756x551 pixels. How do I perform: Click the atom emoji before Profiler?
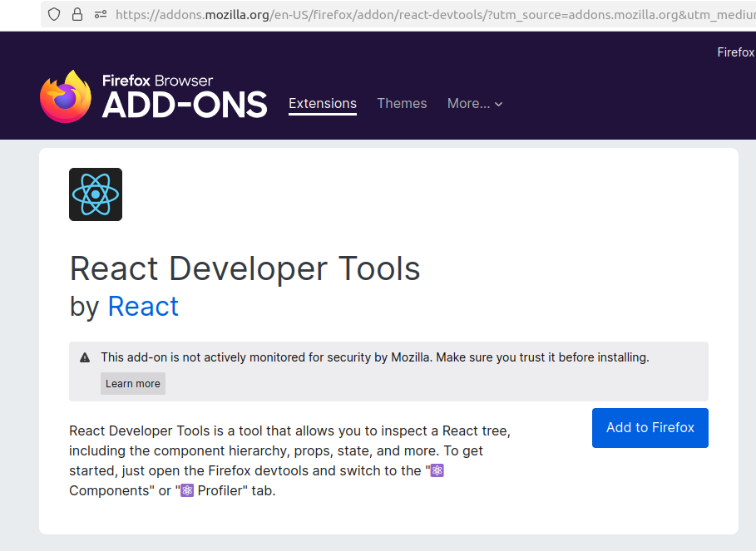[x=187, y=490]
